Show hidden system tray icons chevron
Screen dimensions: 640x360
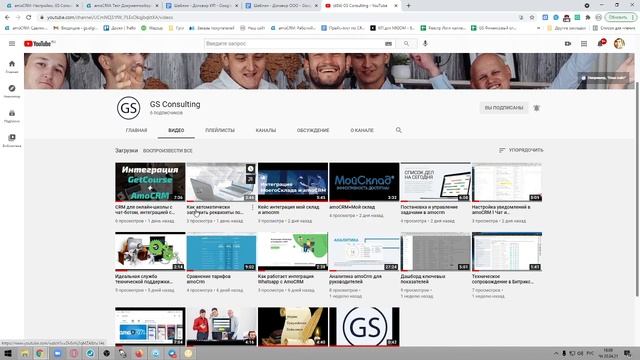tap(556, 353)
